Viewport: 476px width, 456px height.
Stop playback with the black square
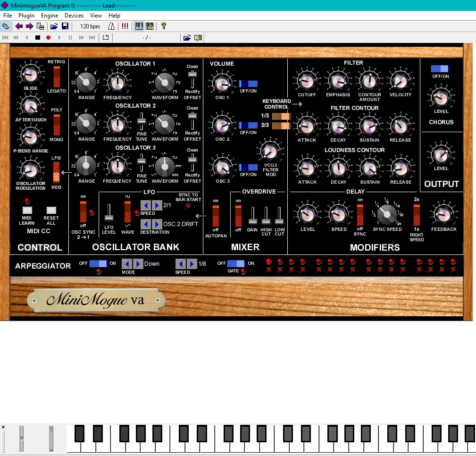coord(38,37)
